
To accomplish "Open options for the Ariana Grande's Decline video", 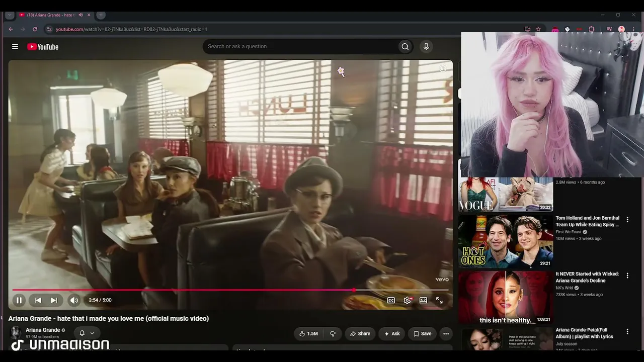I will point(627,276).
